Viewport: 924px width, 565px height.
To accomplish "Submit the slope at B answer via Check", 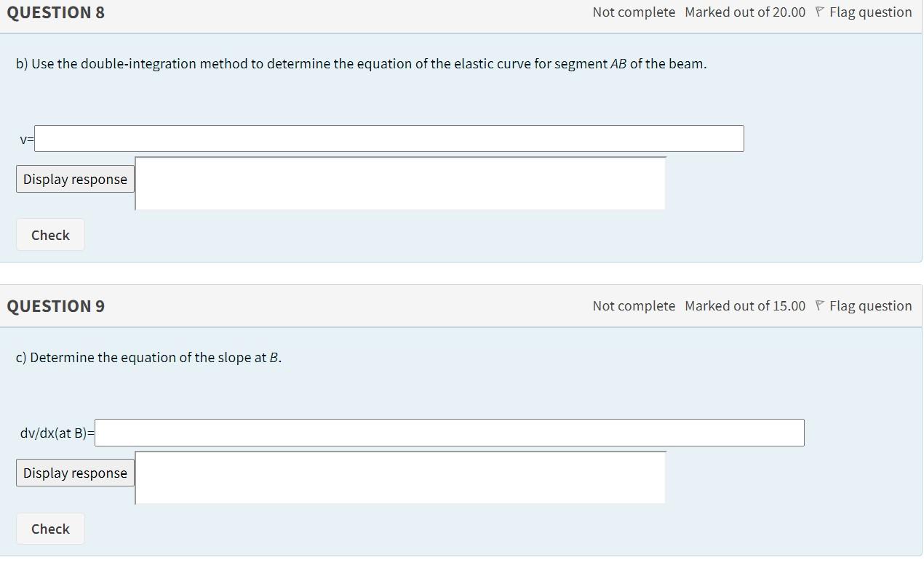I will (x=49, y=529).
